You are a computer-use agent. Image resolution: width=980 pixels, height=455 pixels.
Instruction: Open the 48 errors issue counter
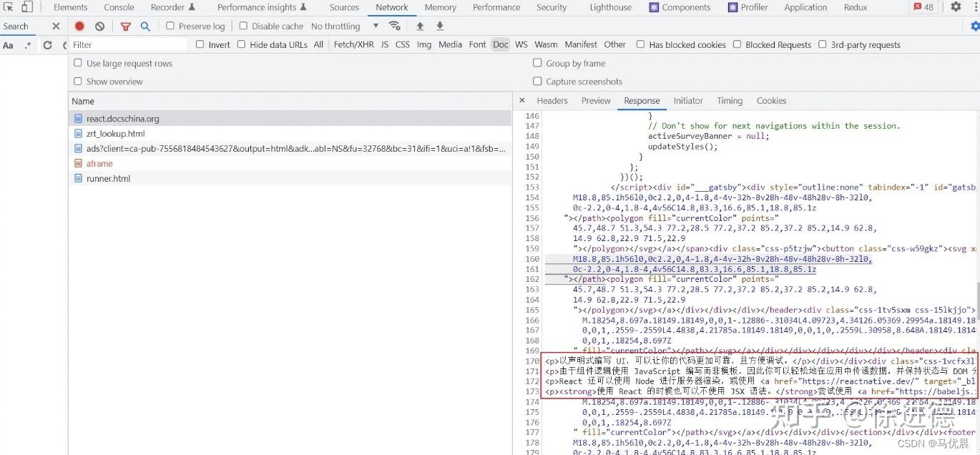click(x=923, y=7)
